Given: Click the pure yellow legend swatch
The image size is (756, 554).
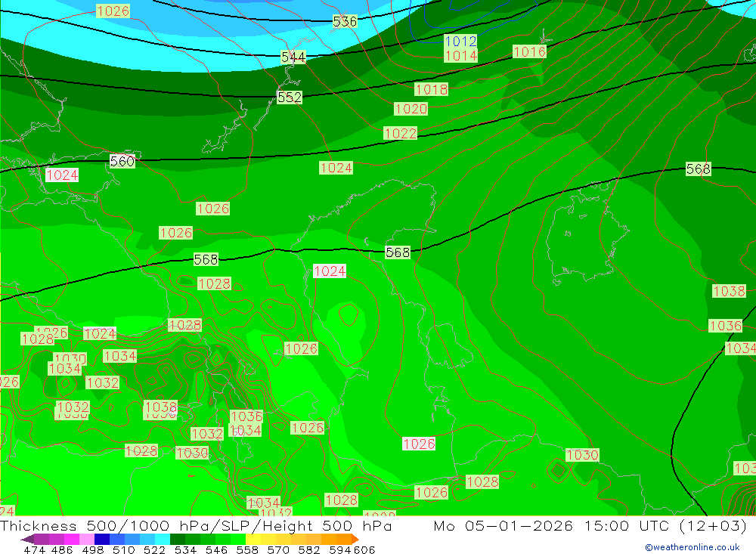Looking at the screenshot, I should 253,539.
